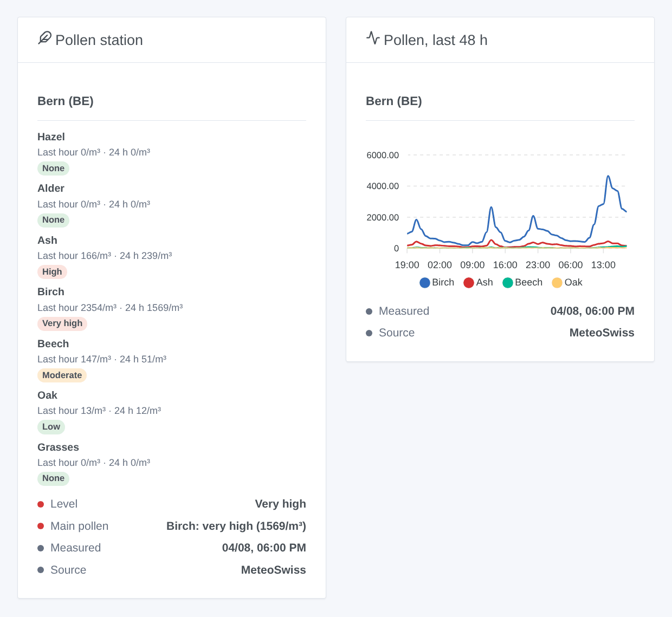The width and height of the screenshot is (672, 617).
Task: Click the None badge under Hazel
Action: pyautogui.click(x=53, y=168)
